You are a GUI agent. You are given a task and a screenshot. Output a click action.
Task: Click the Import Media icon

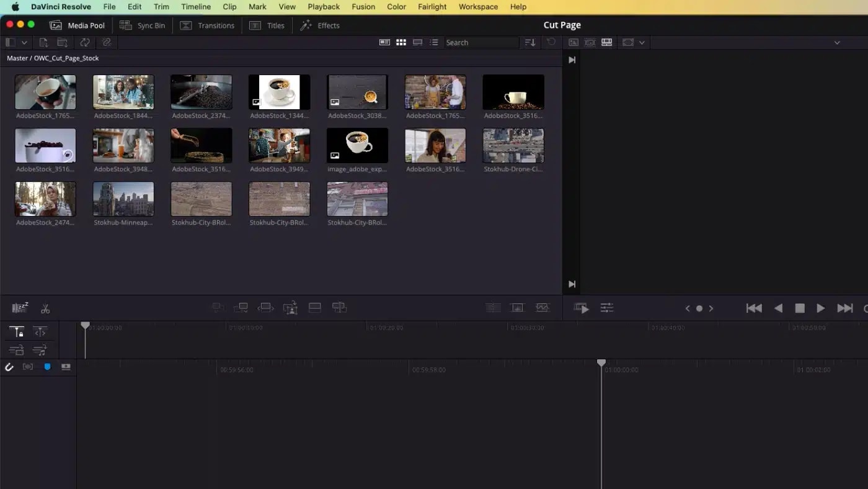(43, 42)
